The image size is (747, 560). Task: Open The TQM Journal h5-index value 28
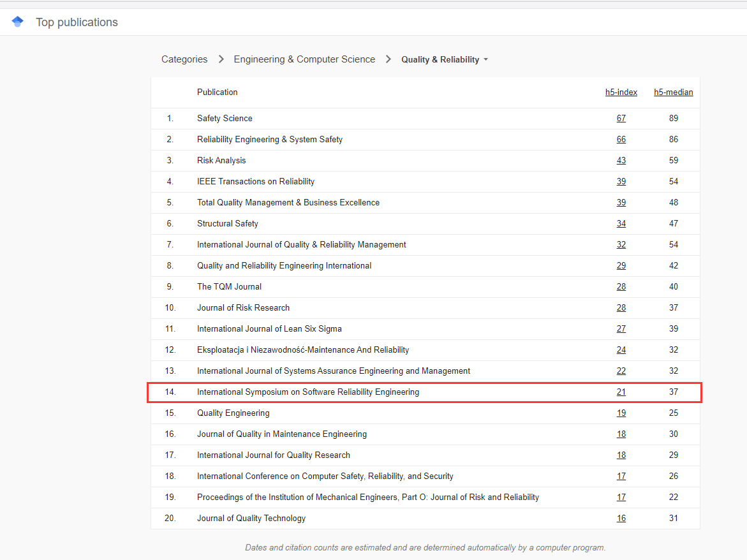(x=621, y=286)
